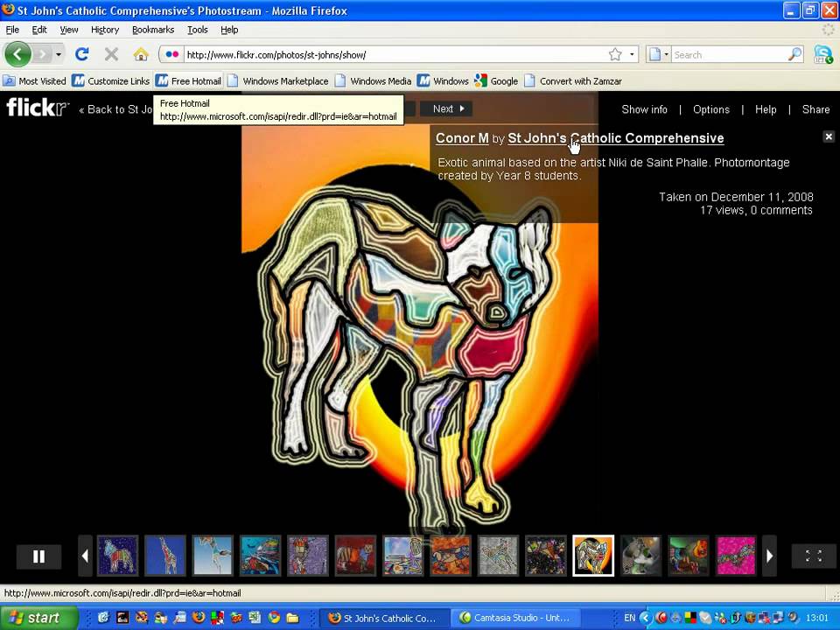
Task: Open the Conor M photo title link
Action: 462,137
